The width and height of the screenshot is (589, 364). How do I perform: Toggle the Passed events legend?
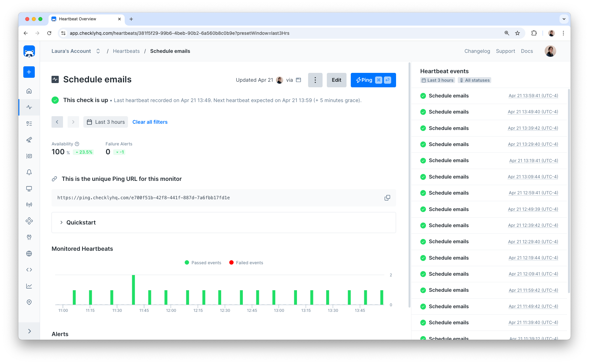coord(203,263)
